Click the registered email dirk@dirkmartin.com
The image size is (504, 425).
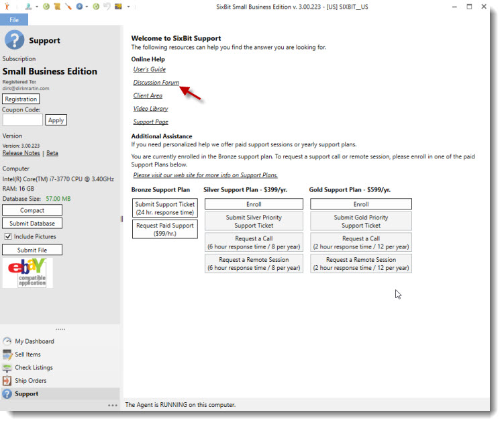26,89
